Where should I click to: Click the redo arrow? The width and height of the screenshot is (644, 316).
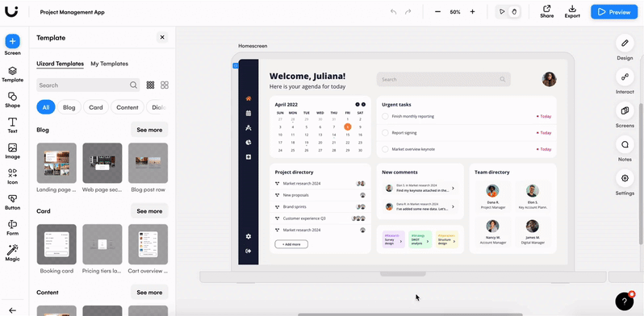coord(408,12)
